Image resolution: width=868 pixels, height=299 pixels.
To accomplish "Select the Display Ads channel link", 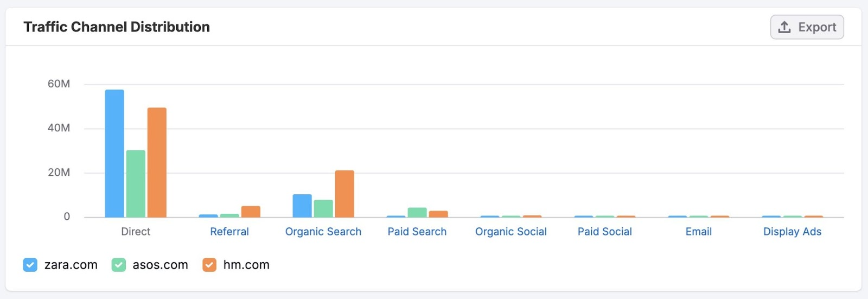I will click(792, 232).
